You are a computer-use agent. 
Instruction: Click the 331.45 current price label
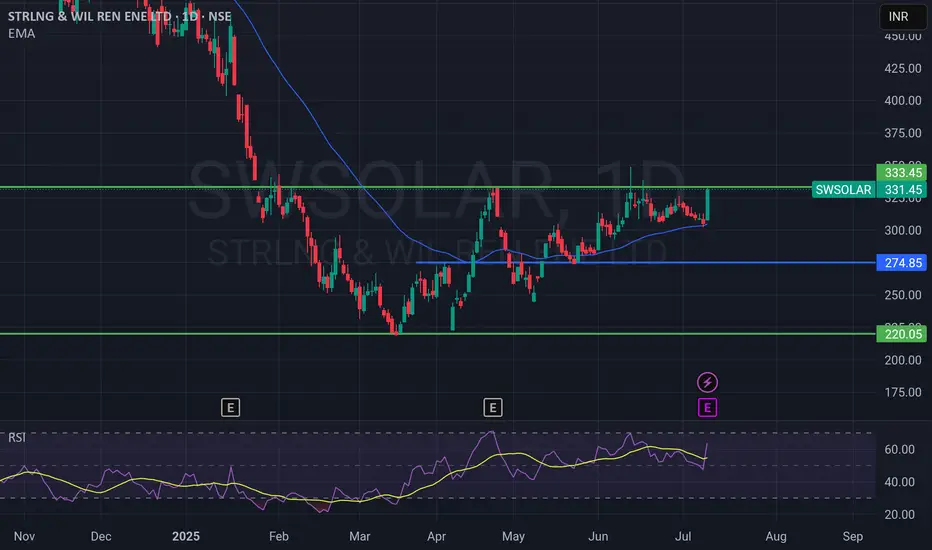(902, 190)
